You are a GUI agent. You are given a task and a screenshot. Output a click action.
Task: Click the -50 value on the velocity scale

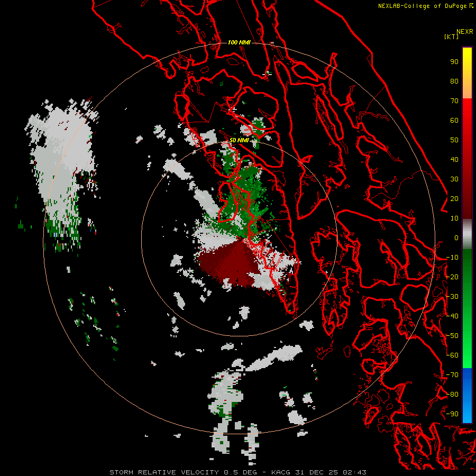452,336
